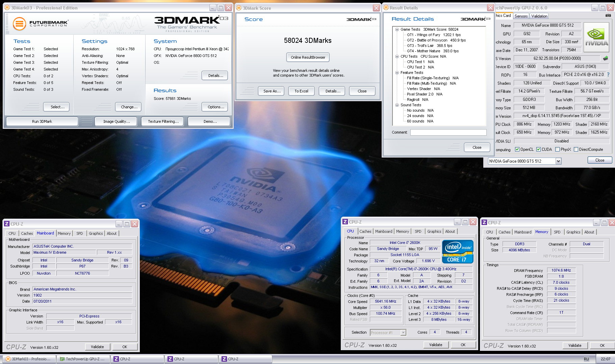Click the Image Quality... button
This screenshot has height=364, width=615.
click(117, 121)
